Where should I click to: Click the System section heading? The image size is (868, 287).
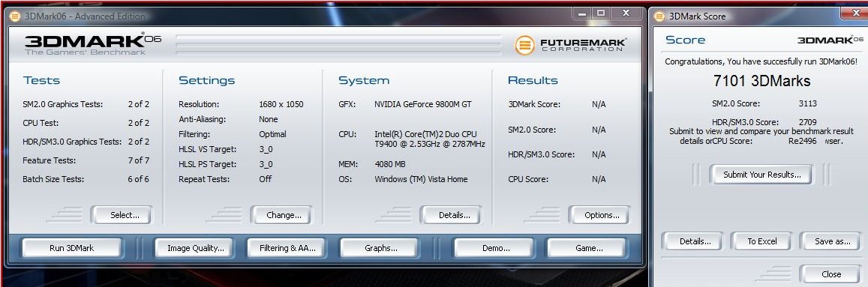point(364,81)
